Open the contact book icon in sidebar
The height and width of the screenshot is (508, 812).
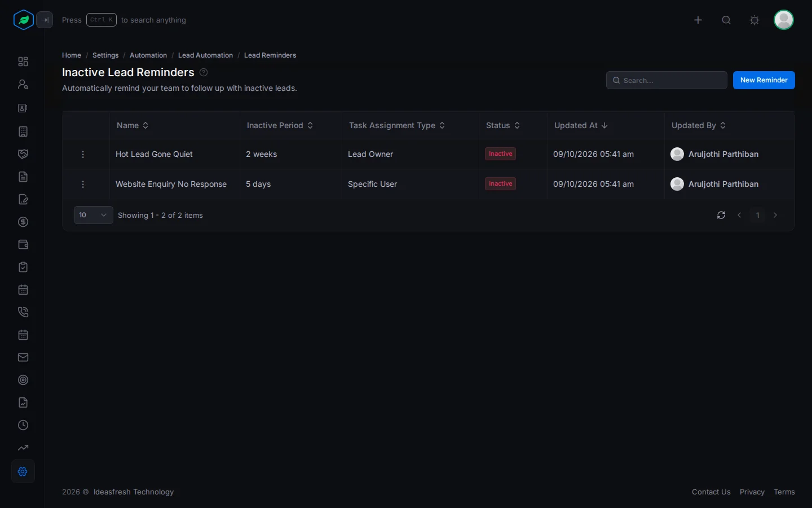(x=23, y=108)
